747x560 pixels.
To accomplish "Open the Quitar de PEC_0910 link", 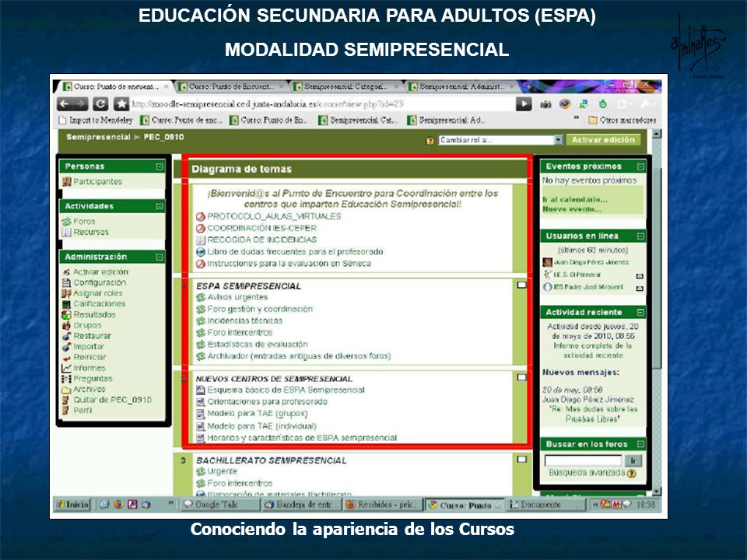I will click(x=112, y=400).
